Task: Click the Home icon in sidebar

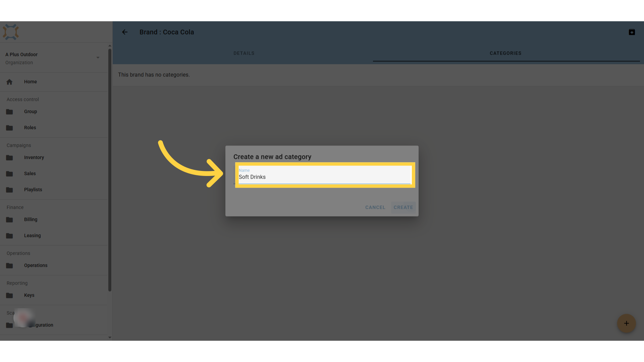Action: tap(9, 82)
